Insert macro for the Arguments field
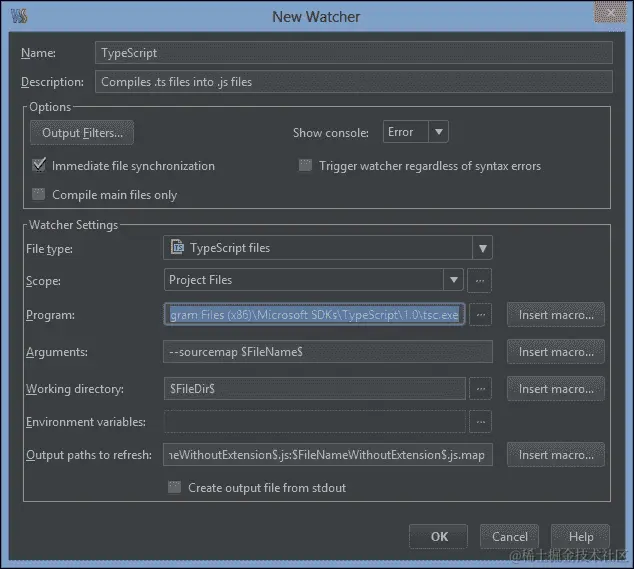 pyautogui.click(x=556, y=352)
